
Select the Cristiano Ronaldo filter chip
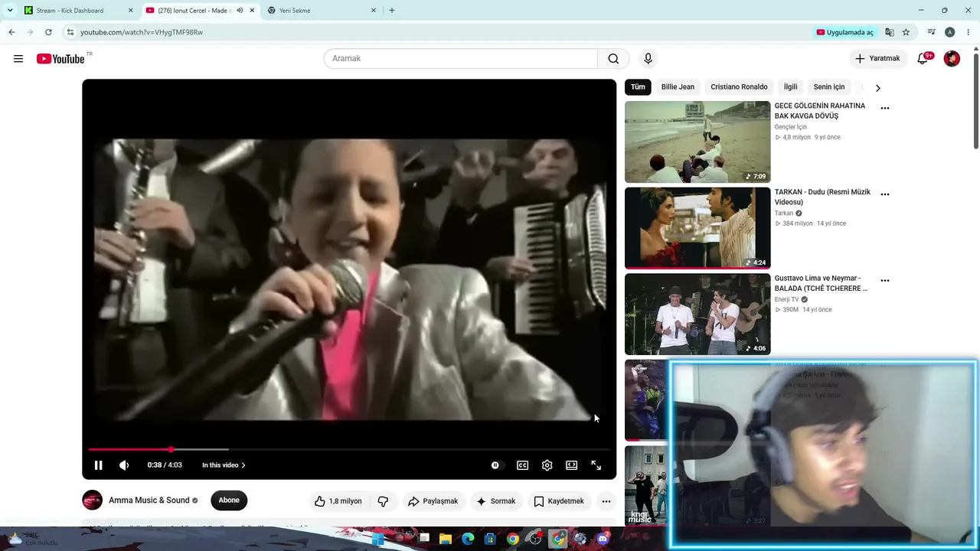[739, 87]
